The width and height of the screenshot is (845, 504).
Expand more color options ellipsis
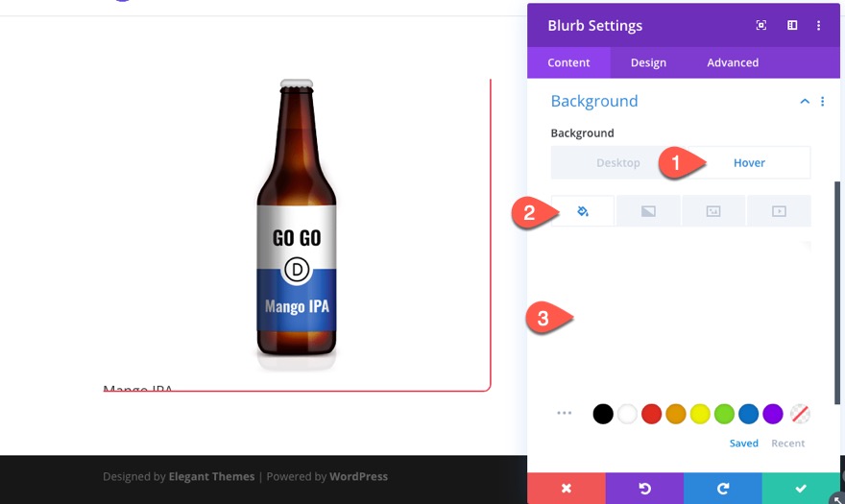(565, 414)
